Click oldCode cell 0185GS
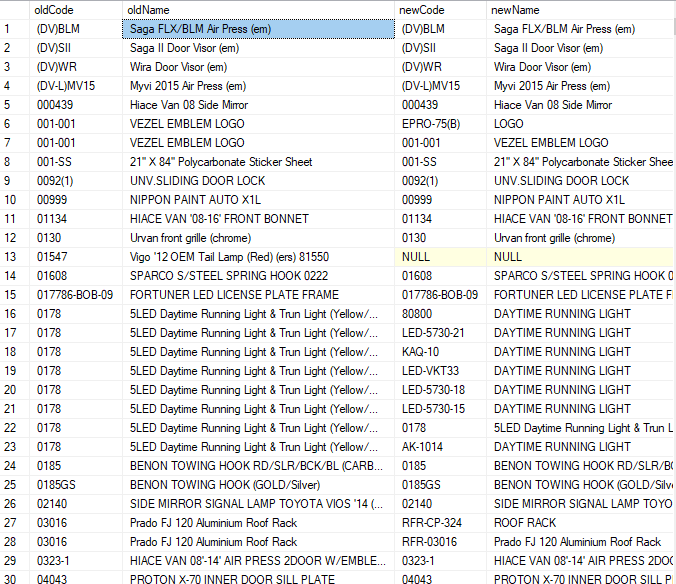676x584 pixels. coord(76,485)
